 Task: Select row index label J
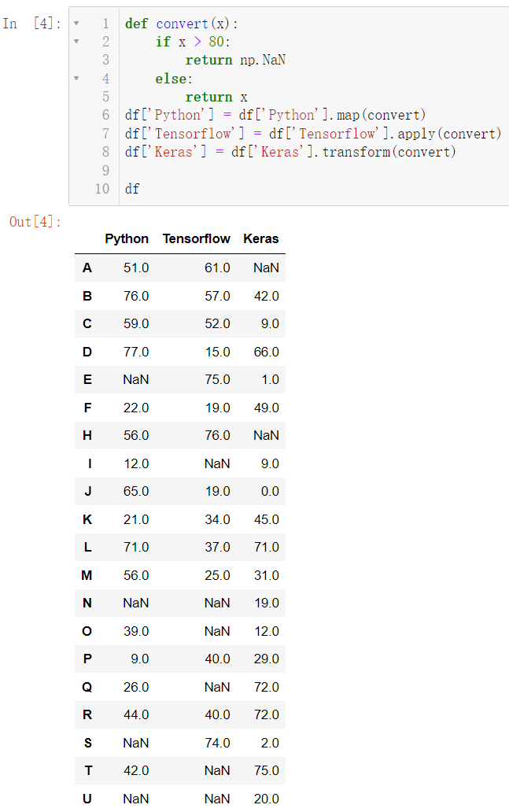click(x=88, y=491)
